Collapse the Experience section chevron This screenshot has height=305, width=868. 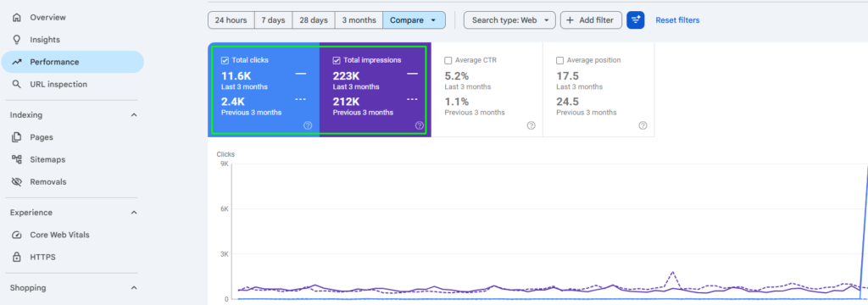click(x=133, y=213)
